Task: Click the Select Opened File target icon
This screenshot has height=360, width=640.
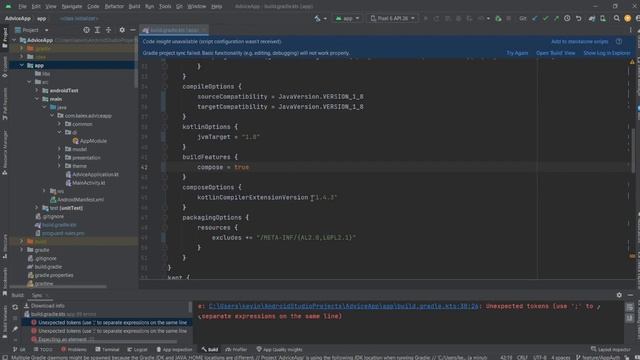Action: pyautogui.click(x=86, y=30)
